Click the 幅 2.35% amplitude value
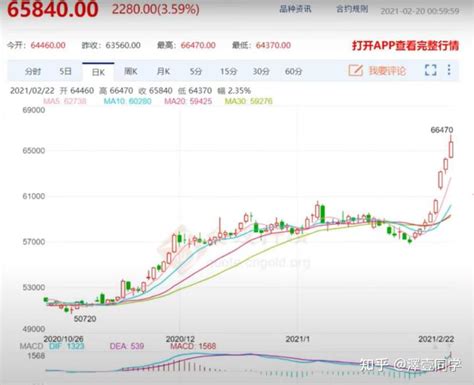The image size is (474, 385). (x=234, y=90)
